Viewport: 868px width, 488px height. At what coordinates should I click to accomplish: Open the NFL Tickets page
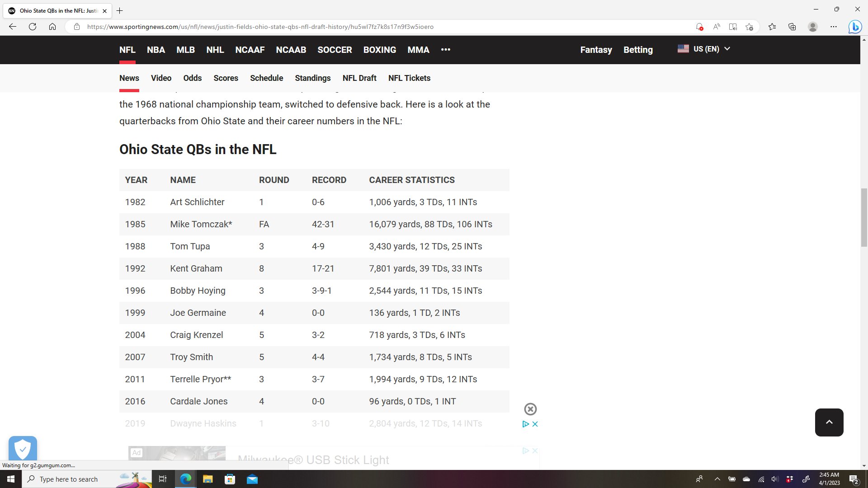410,78
